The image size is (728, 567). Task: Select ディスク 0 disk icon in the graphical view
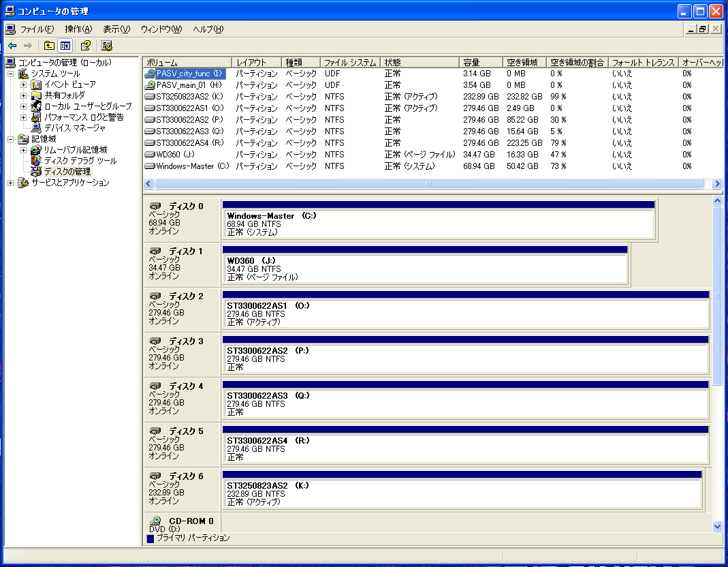155,206
